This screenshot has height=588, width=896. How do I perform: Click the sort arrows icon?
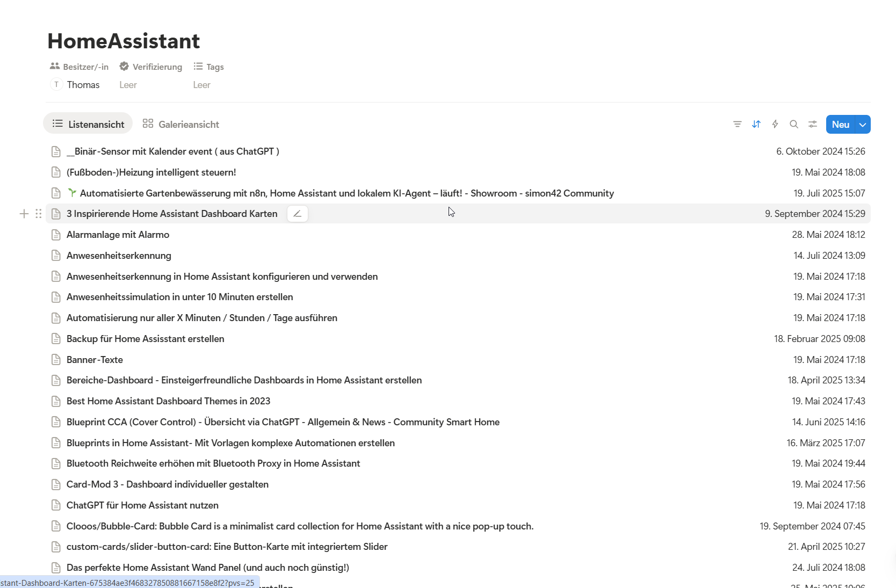tap(756, 125)
